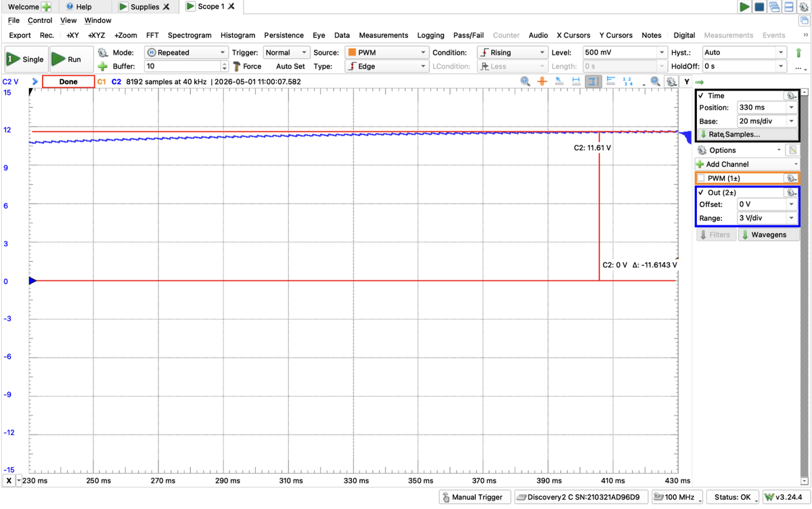Open the Window menu

[97, 20]
